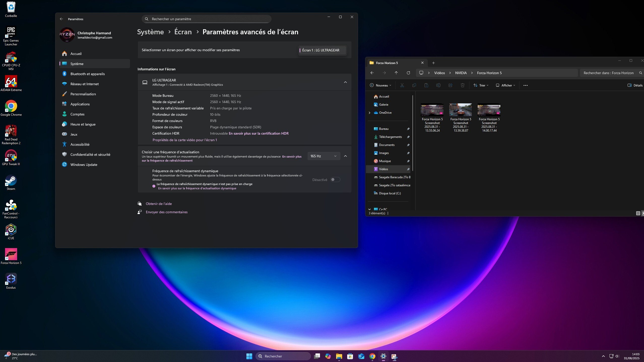This screenshot has height=362, width=644.
Task: Click Envoyer des commentaires link
Action: tap(167, 212)
